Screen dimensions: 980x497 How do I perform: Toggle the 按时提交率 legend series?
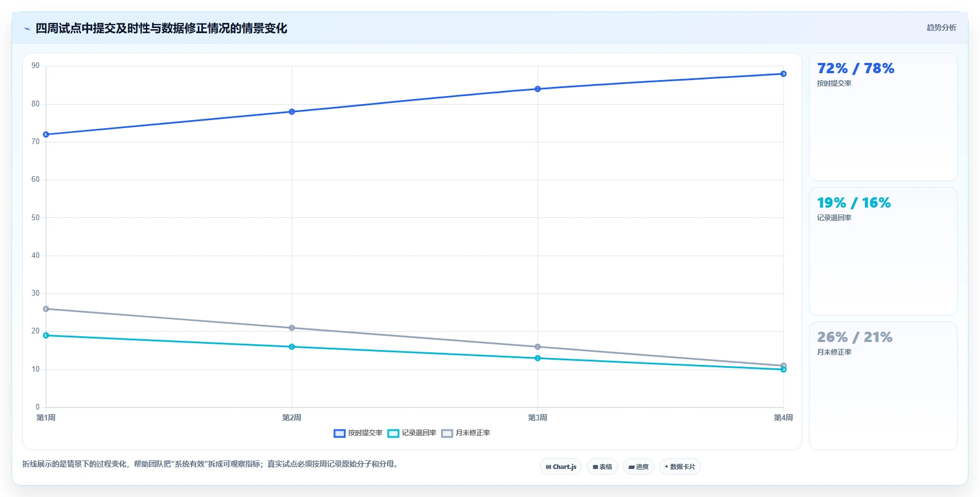(358, 433)
